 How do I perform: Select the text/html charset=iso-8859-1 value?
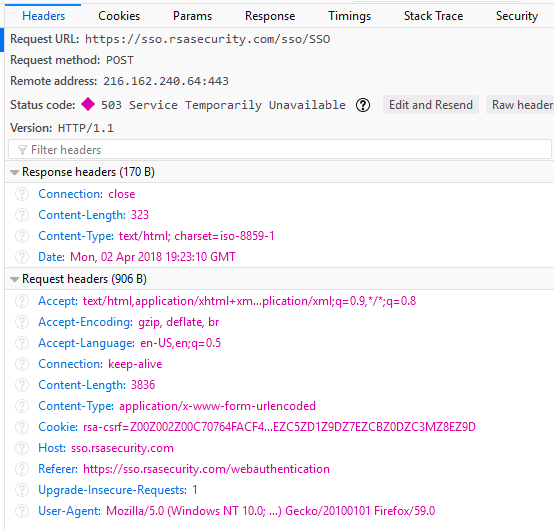196,236
